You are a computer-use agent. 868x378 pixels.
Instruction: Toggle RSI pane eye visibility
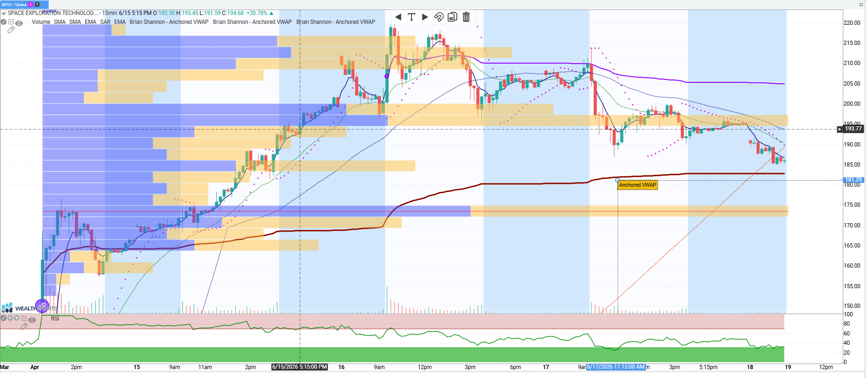click(32, 320)
